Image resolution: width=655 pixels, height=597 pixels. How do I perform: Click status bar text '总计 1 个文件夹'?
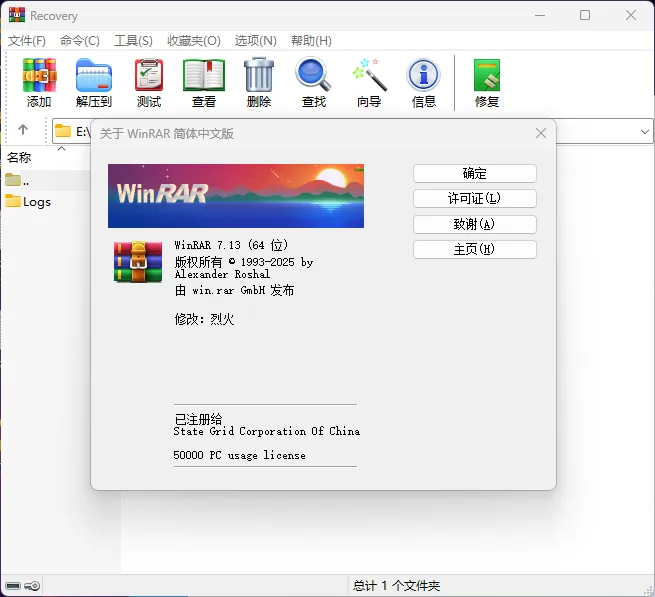click(x=396, y=586)
